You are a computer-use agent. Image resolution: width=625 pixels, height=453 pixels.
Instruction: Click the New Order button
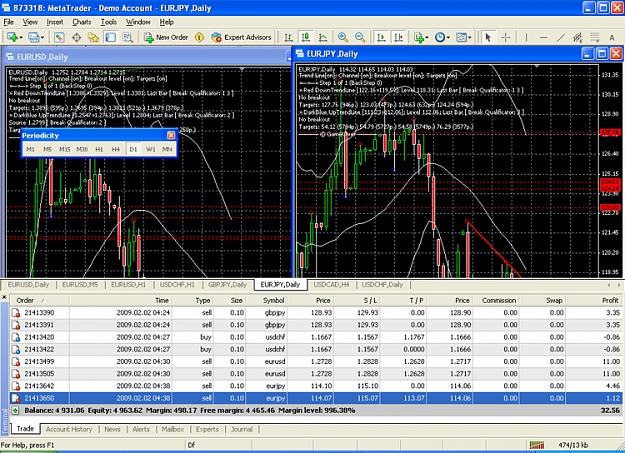[x=166, y=37]
